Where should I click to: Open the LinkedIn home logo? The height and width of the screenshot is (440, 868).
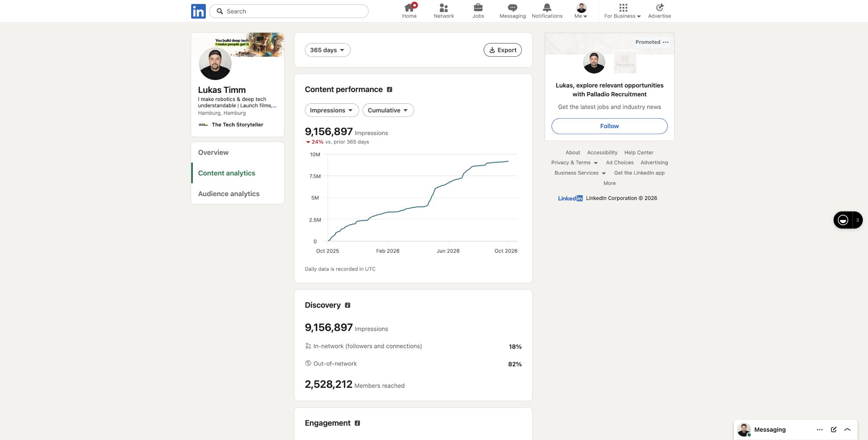pyautogui.click(x=198, y=11)
